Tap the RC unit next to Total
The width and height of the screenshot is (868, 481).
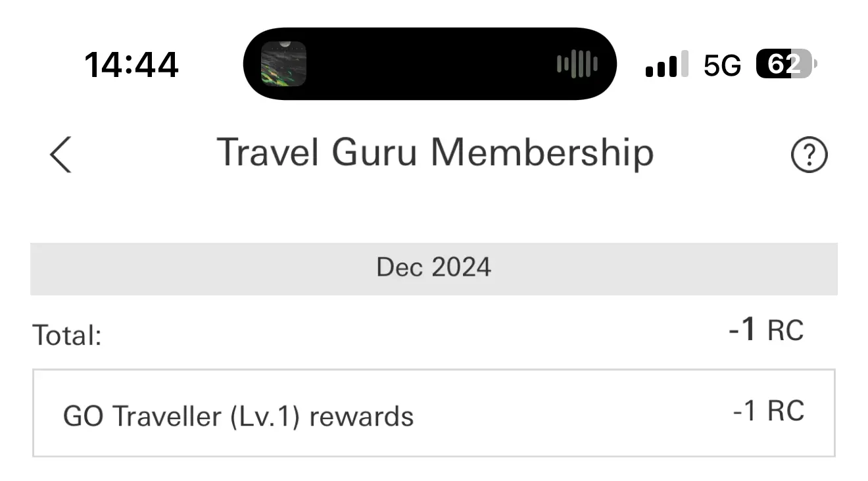click(x=786, y=330)
